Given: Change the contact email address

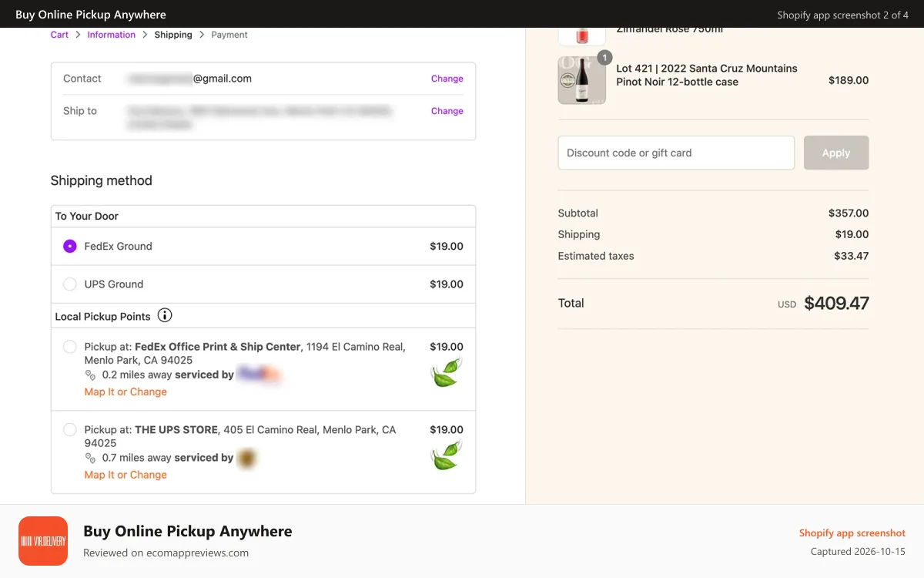Looking at the screenshot, I should pos(447,79).
